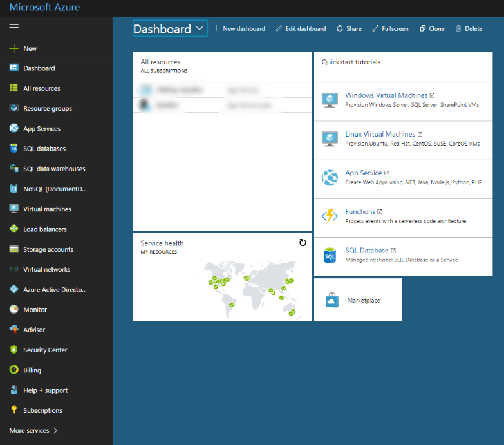Open the Dashboard selector dropdown

click(170, 28)
